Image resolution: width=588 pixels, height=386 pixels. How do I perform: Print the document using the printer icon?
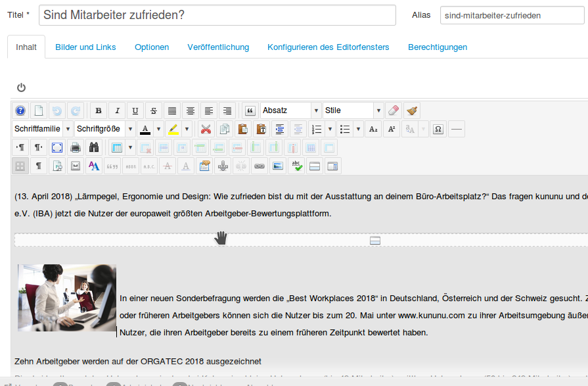(x=76, y=147)
